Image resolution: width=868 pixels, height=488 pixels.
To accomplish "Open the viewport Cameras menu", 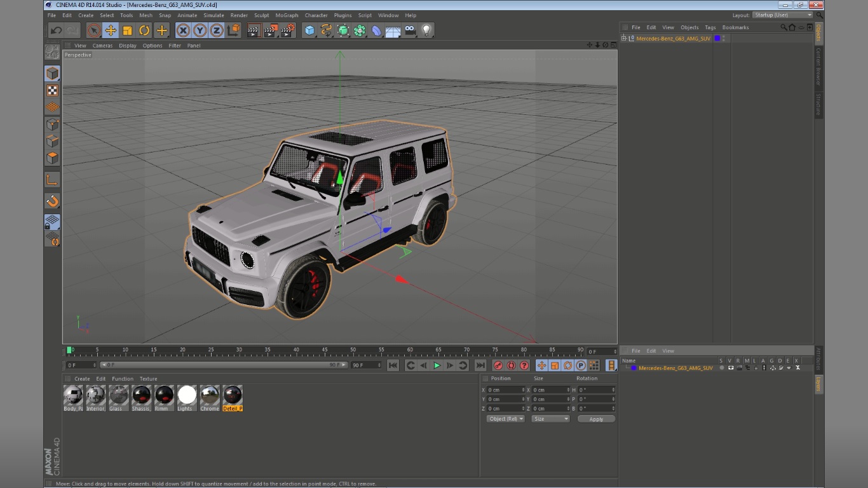I will click(102, 46).
